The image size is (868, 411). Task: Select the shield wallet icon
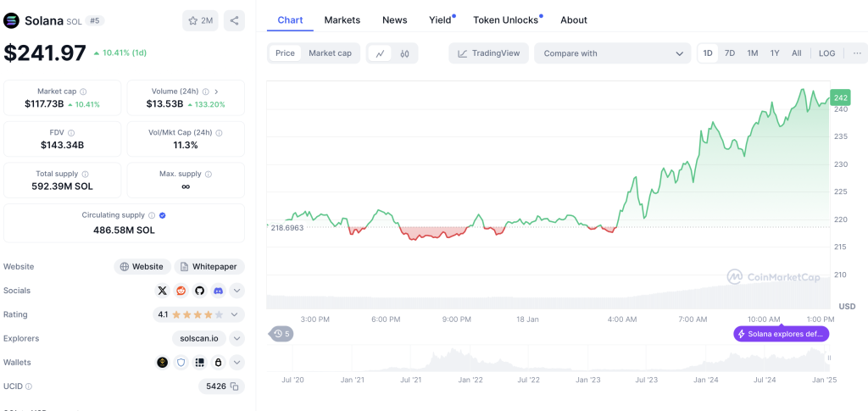tap(181, 363)
